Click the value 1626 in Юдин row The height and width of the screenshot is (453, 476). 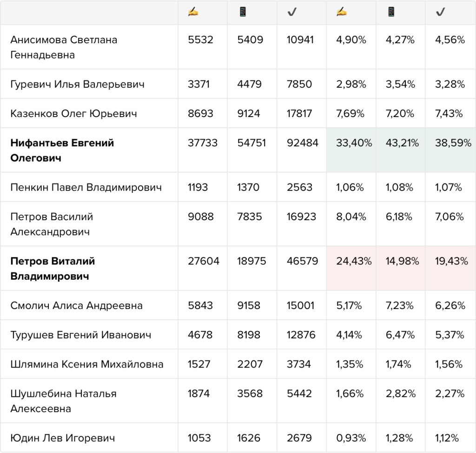pyautogui.click(x=249, y=438)
